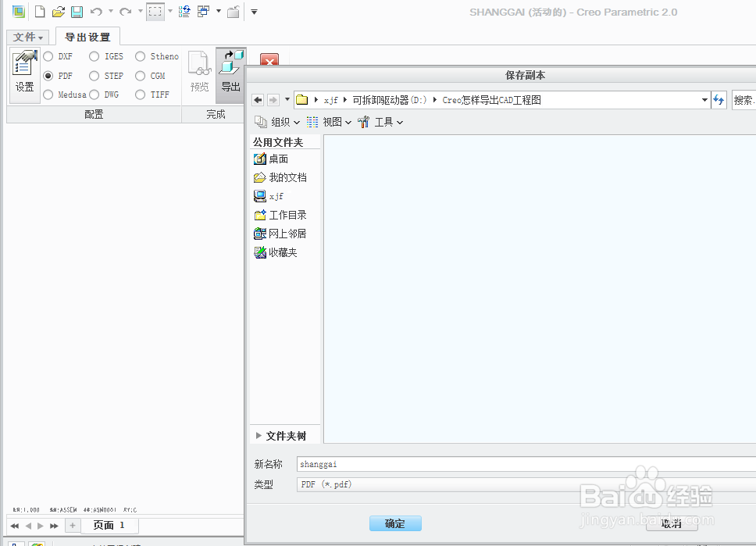This screenshot has width=756, height=546.
Task: Click 可拆卸驱动器 (D:) in the breadcrumb
Action: (x=390, y=100)
